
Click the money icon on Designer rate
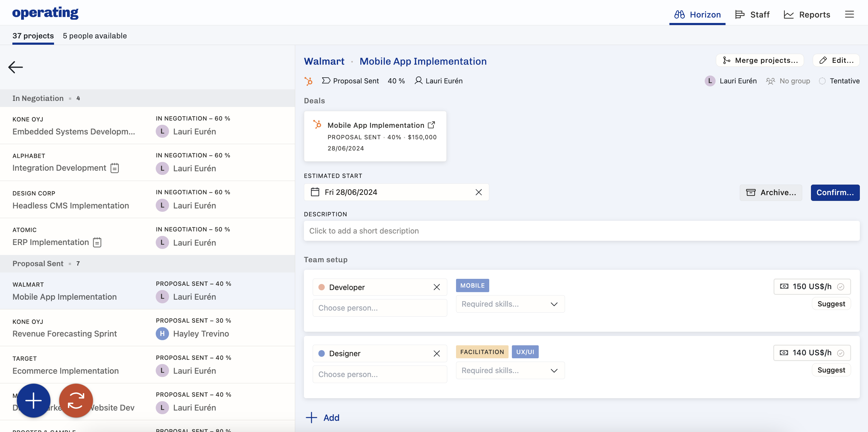point(784,353)
